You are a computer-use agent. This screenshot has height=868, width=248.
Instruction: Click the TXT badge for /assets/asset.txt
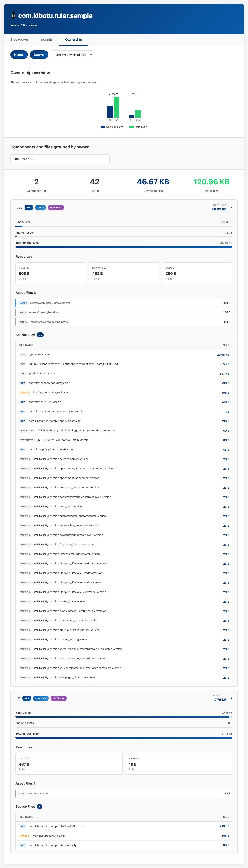click(x=22, y=793)
